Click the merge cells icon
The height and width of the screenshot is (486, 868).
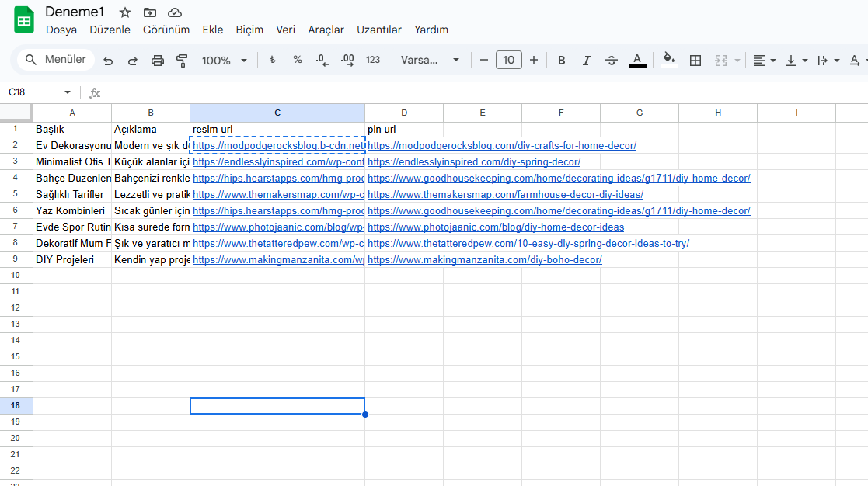721,61
